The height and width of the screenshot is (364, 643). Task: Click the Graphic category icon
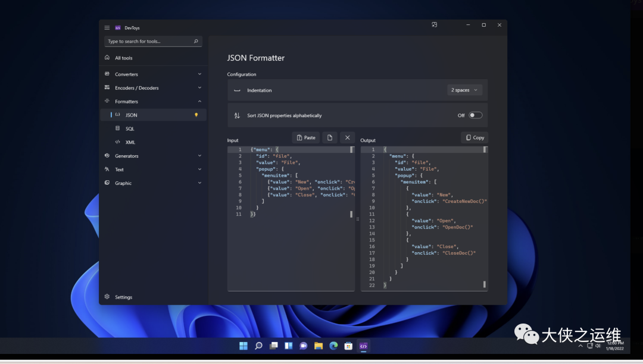[x=107, y=183]
